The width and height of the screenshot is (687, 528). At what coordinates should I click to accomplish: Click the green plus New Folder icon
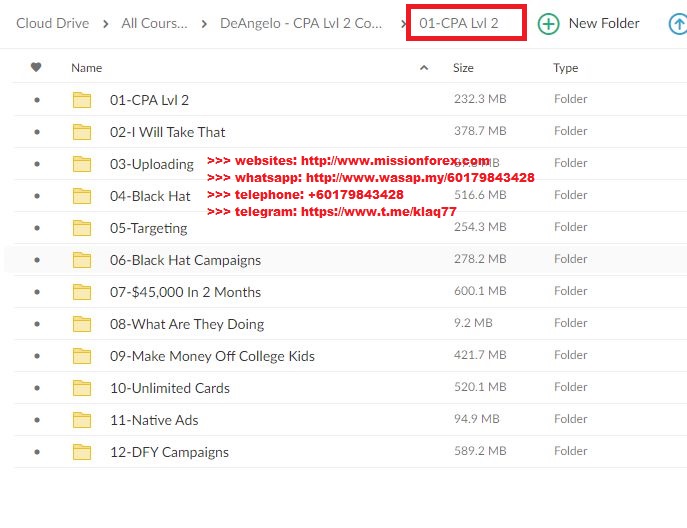(x=549, y=24)
